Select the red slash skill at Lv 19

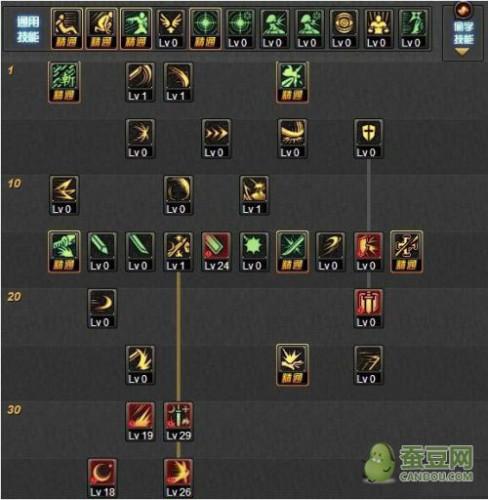coord(140,422)
